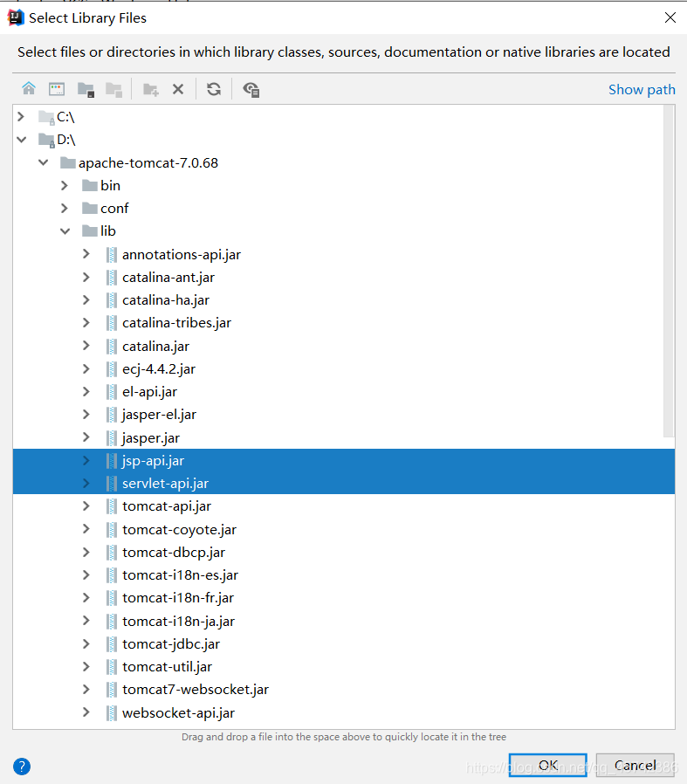Select tomcat-i18n-es.jar file name
This screenshot has width=687, height=784.
pyautogui.click(x=180, y=575)
